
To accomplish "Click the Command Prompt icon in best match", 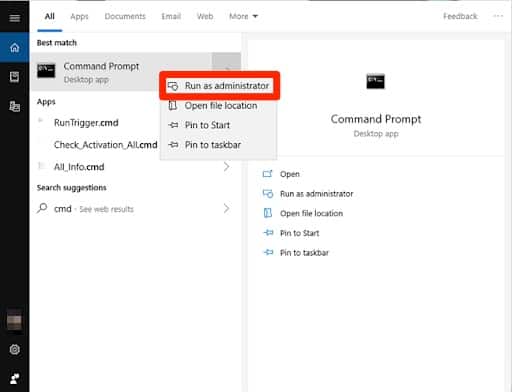I will tap(46, 71).
